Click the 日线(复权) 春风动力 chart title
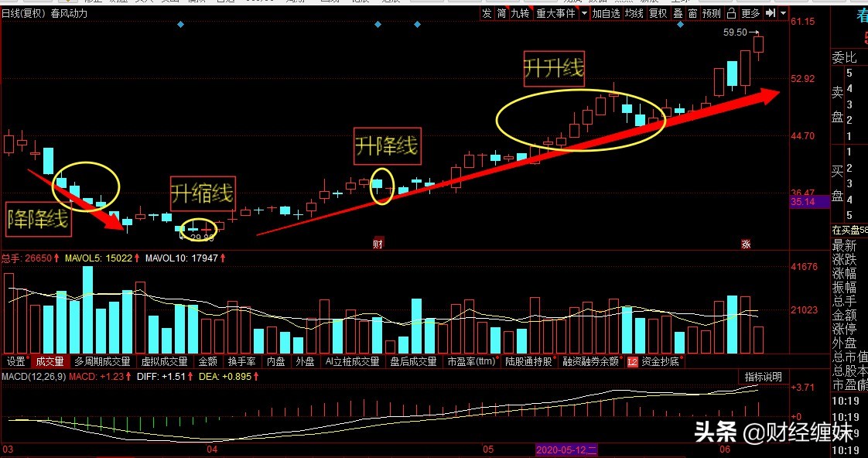This screenshot has width=868, height=458. tap(45, 13)
